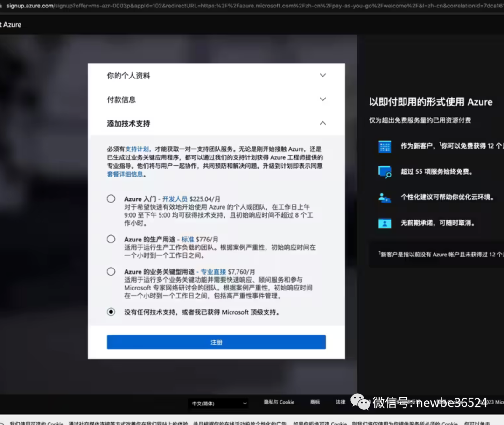Click the 新客户是指以前没有 Azure 帐户 footnote

pyautogui.click(x=441, y=255)
